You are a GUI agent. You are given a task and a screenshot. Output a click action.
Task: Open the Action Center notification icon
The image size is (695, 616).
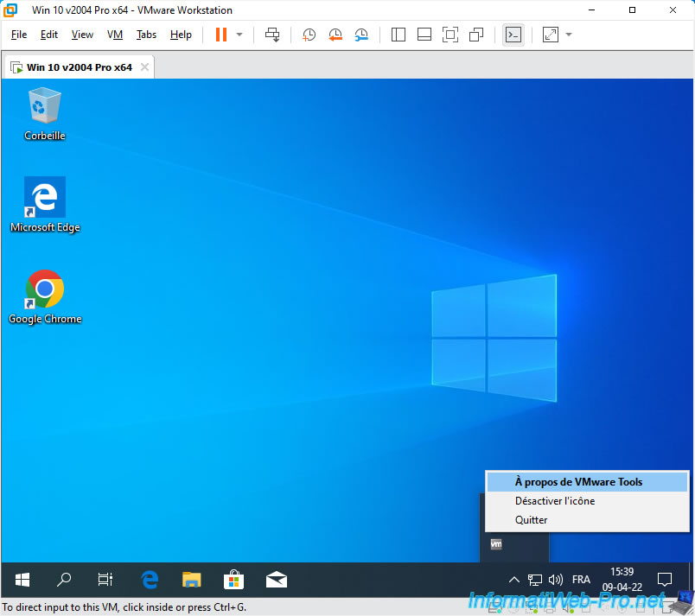665,580
